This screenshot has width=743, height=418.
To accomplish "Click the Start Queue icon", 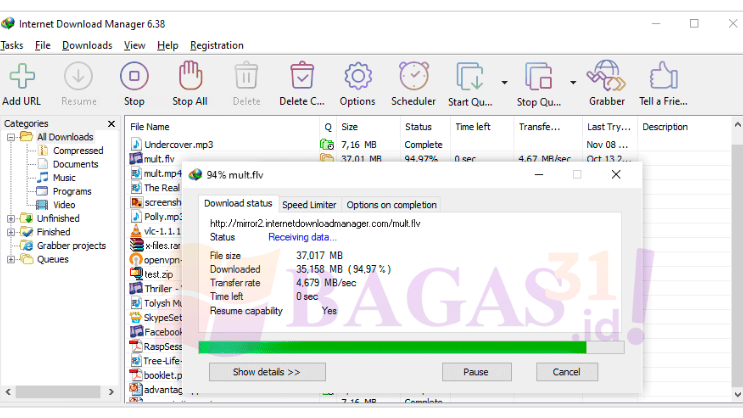I will tap(469, 78).
